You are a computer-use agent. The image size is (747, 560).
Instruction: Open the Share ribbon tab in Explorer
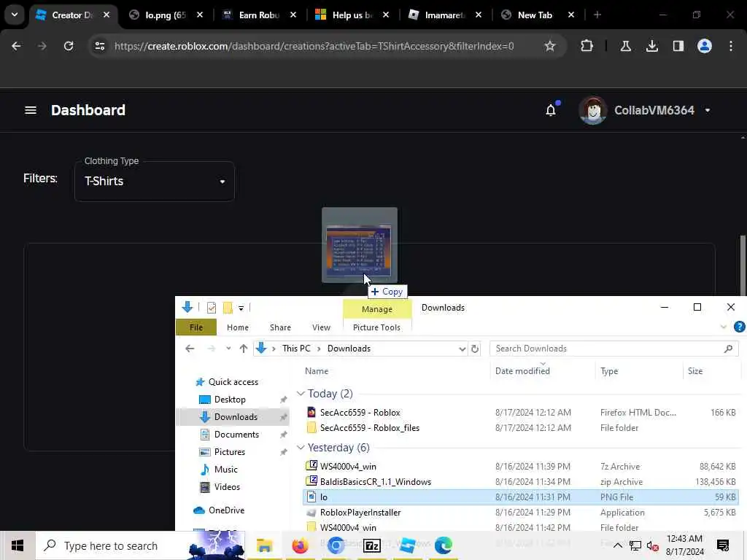tap(280, 327)
